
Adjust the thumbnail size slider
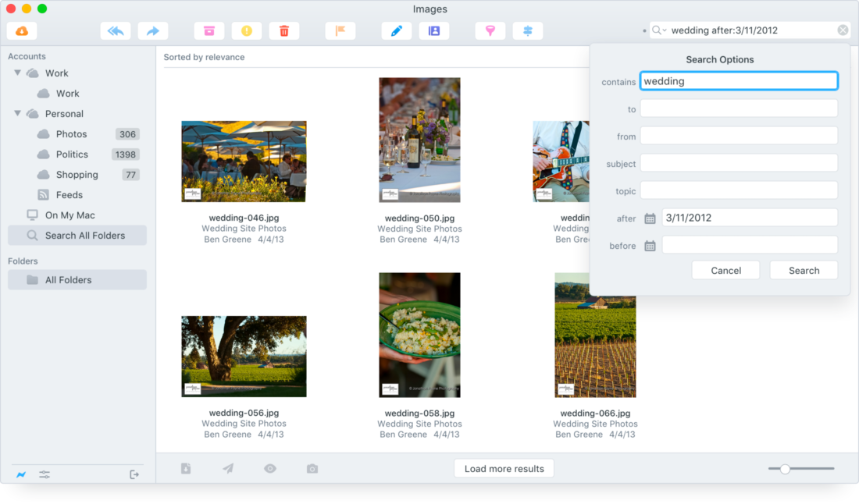point(785,468)
